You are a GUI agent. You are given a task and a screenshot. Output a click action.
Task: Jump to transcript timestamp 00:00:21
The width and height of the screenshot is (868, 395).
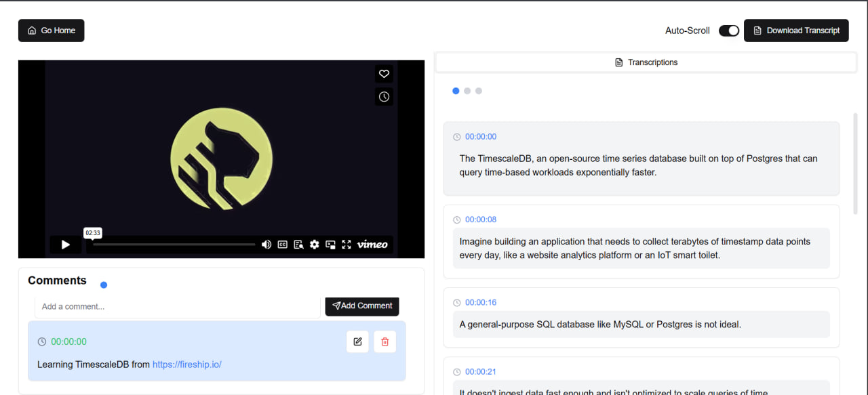[481, 372]
